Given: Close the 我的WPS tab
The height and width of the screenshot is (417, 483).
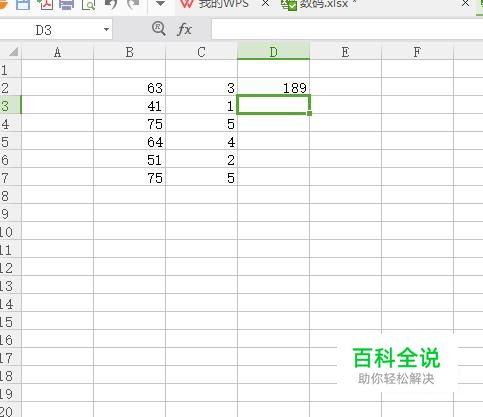Looking at the screenshot, I should click(x=265, y=3).
